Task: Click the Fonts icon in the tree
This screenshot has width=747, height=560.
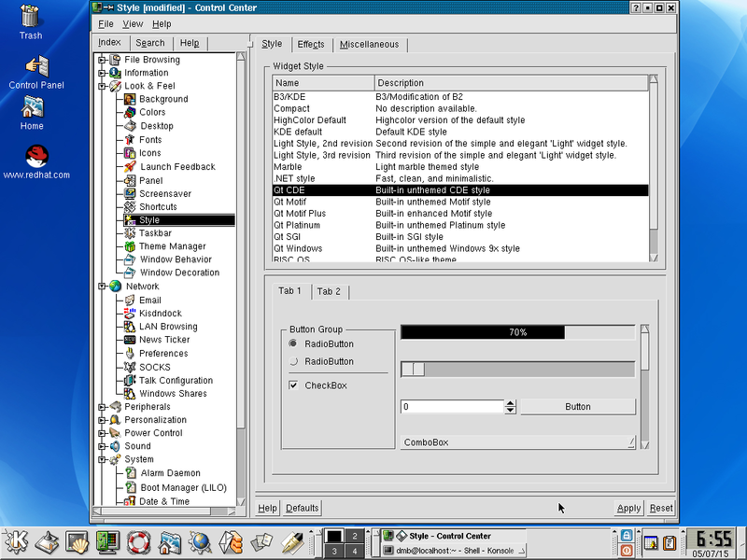Action: (x=130, y=139)
